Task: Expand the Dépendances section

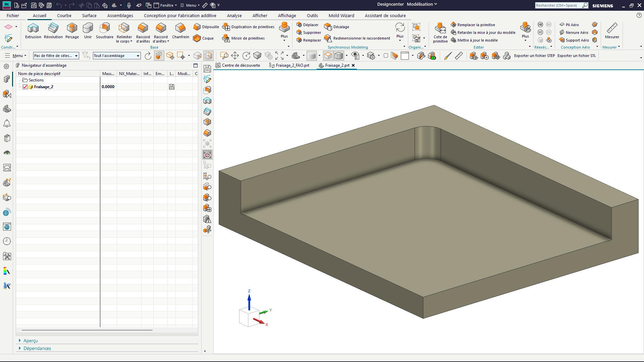Action: click(x=35, y=348)
